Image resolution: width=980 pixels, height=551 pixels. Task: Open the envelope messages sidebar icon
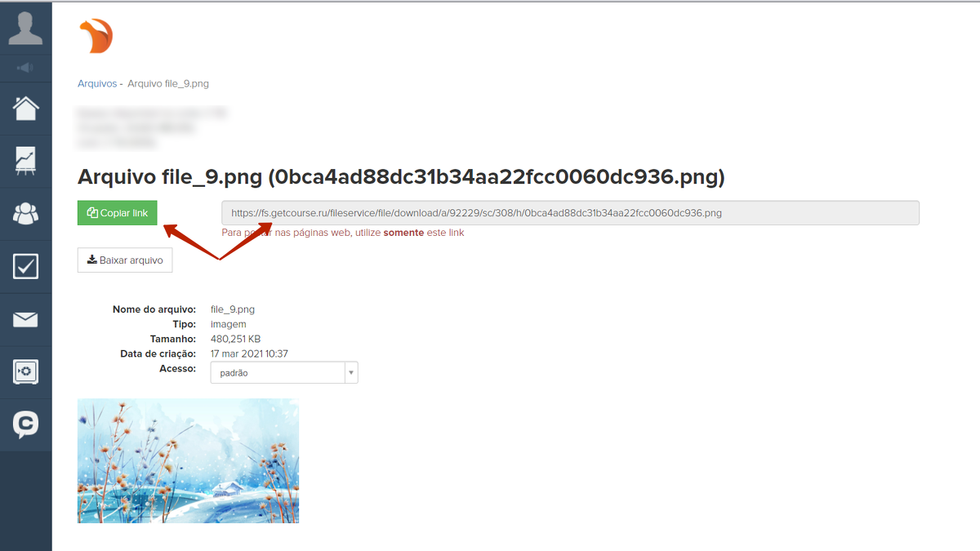(25, 319)
